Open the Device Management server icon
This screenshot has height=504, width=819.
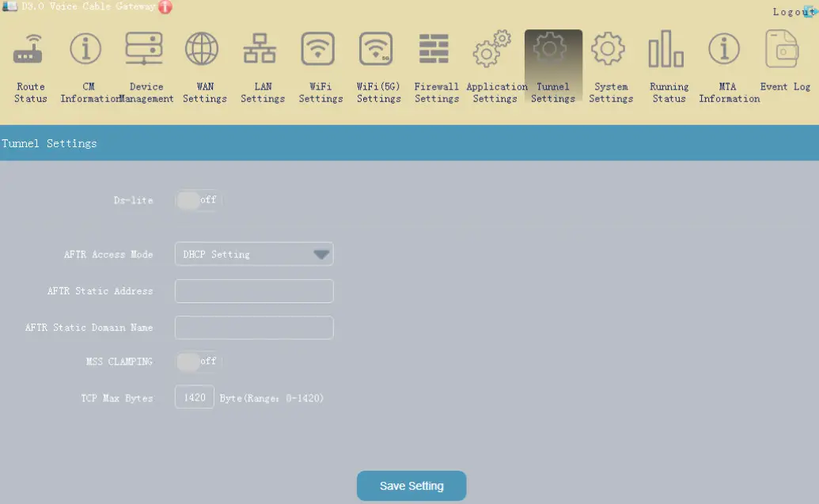(x=144, y=48)
